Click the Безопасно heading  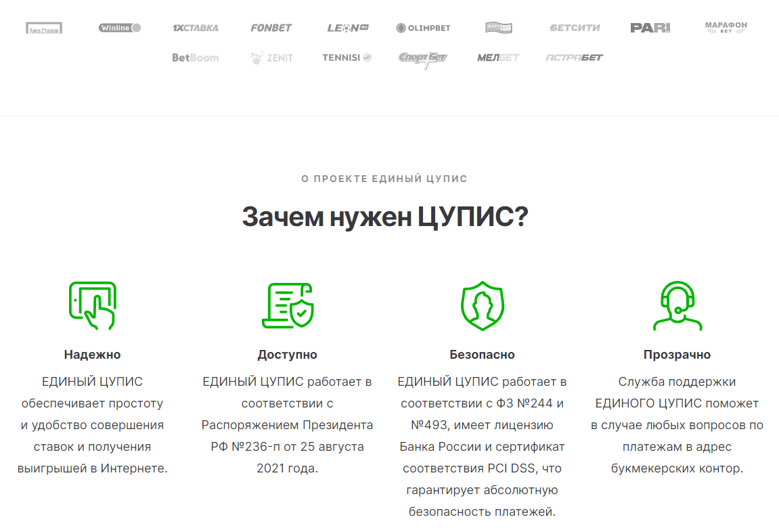[x=482, y=355]
